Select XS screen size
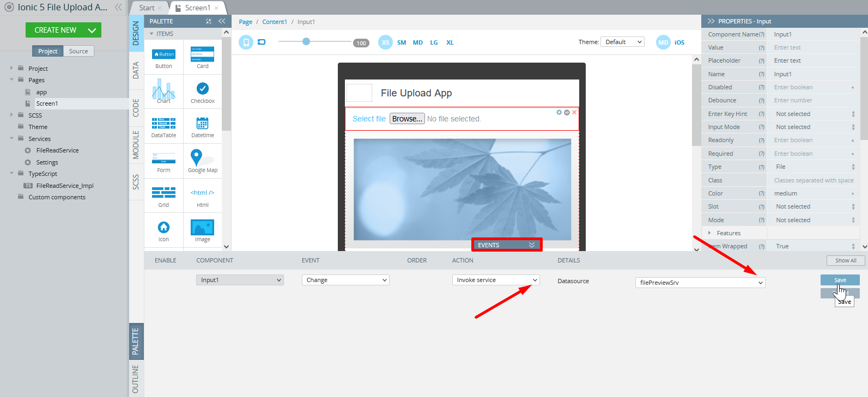 pos(385,42)
